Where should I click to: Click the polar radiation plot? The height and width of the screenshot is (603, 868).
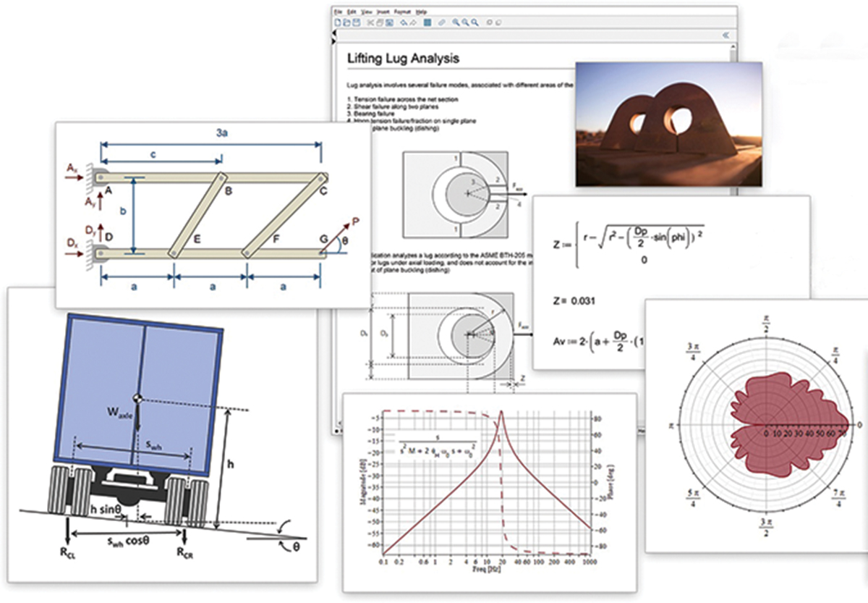point(767,425)
